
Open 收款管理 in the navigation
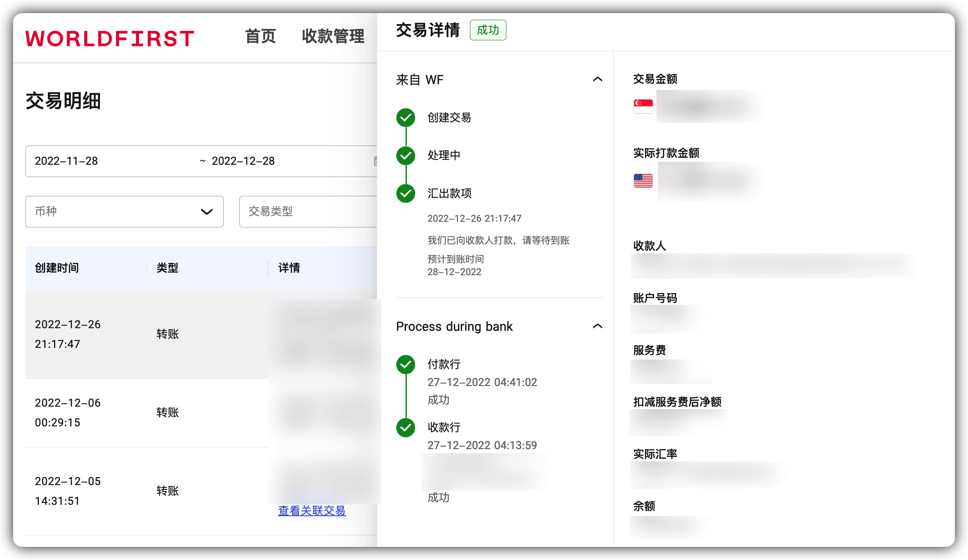[x=333, y=36]
